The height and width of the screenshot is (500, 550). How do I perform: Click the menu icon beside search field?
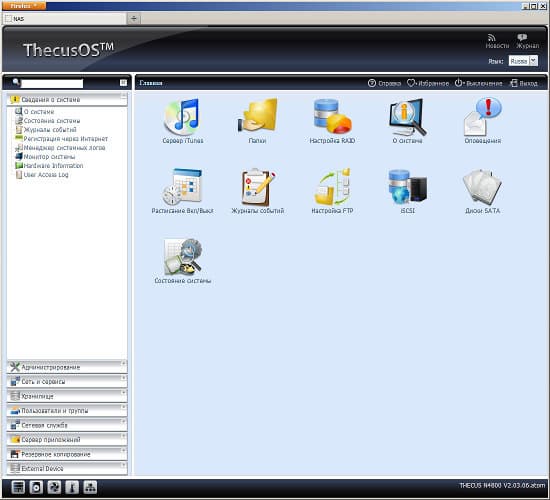(x=123, y=82)
